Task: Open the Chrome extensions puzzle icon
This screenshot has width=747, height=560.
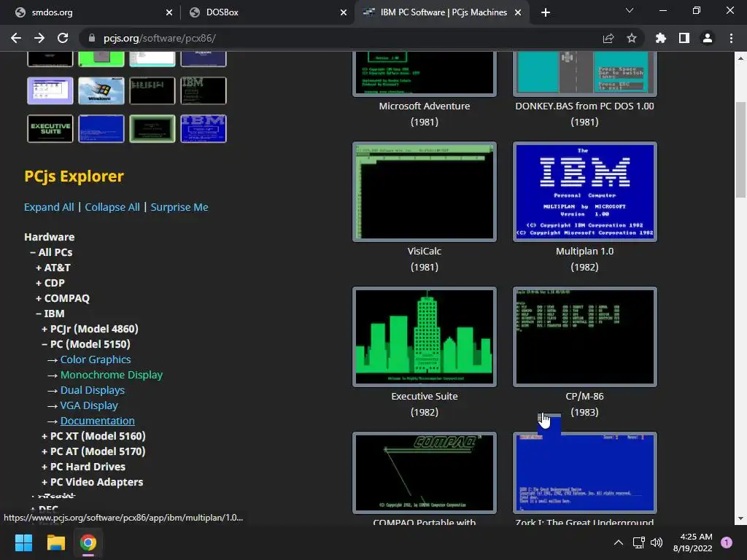Action: pyautogui.click(x=661, y=38)
